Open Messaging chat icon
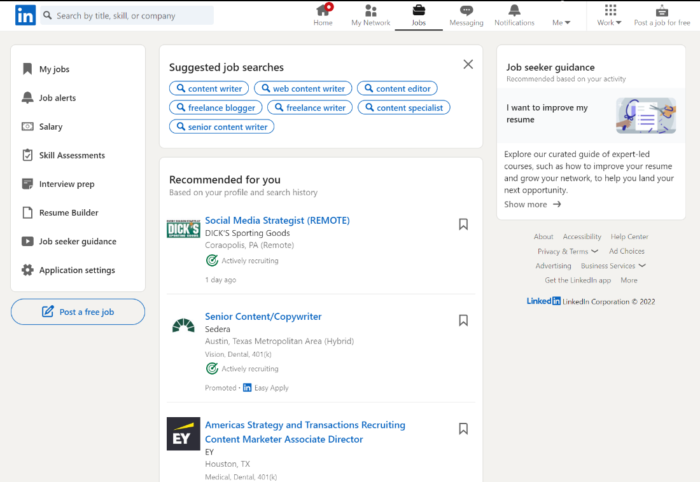700x482 pixels. tap(467, 10)
